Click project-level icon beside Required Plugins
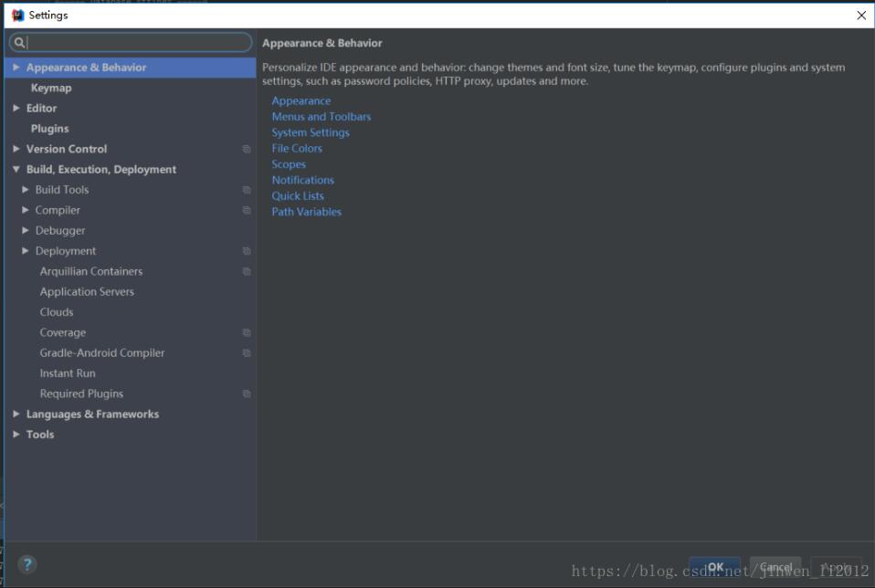 point(247,394)
